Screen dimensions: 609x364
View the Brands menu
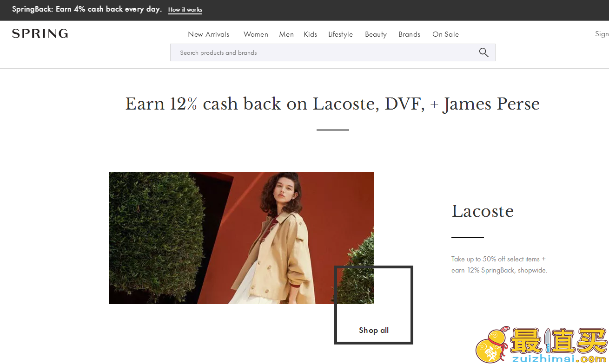point(409,34)
